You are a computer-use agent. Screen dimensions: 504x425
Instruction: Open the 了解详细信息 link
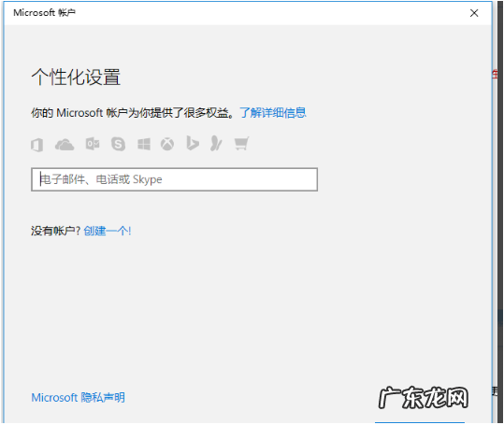[273, 113]
